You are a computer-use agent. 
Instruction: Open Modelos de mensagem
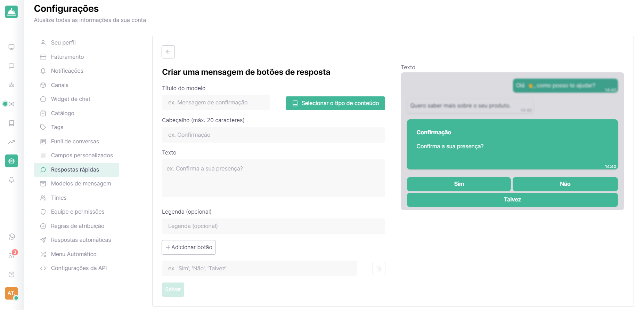tap(76, 183)
